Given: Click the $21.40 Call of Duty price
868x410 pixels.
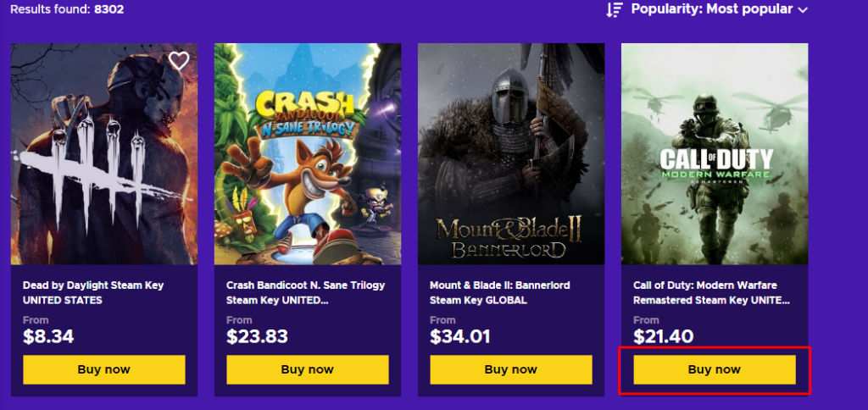Looking at the screenshot, I should [x=664, y=336].
